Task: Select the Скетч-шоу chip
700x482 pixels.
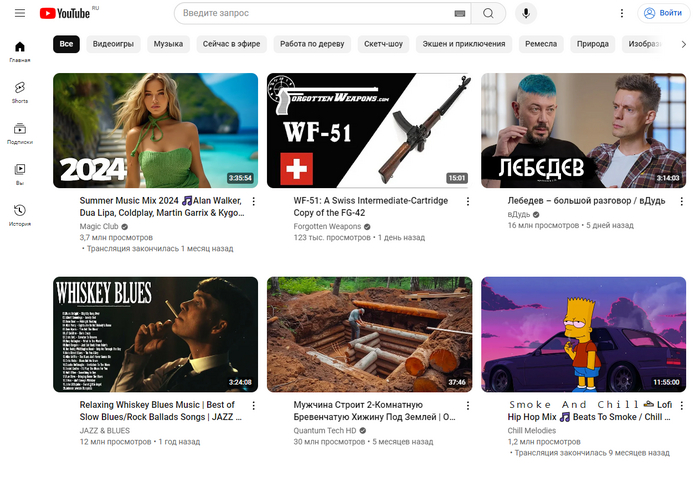Action: click(x=383, y=44)
